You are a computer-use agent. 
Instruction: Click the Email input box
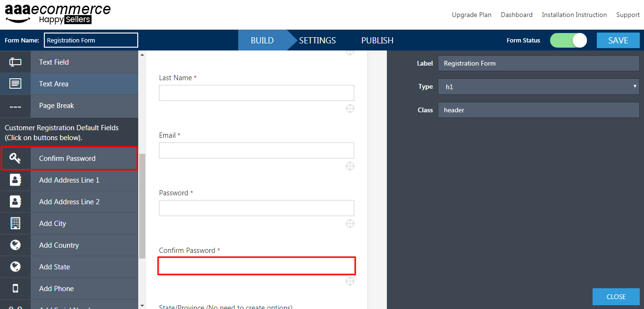tap(257, 150)
